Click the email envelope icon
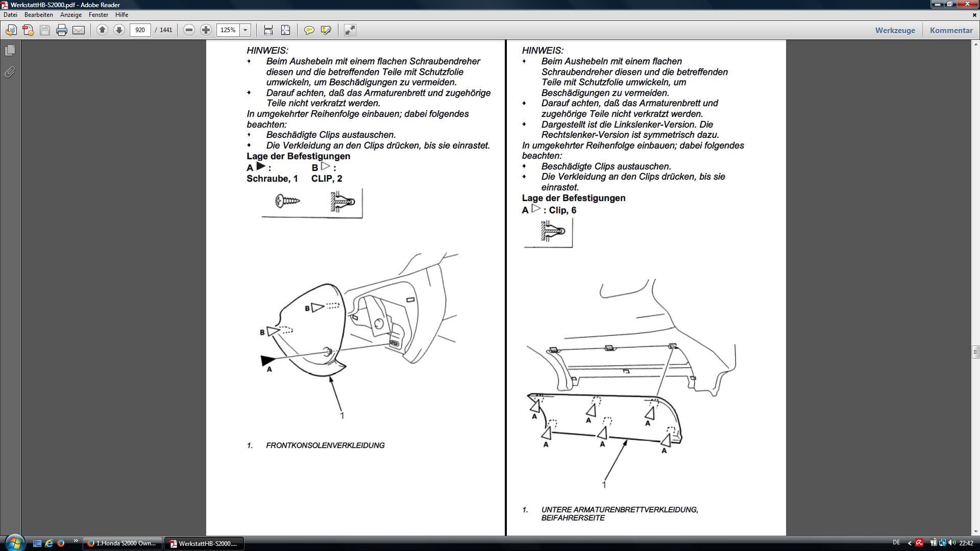This screenshot has height=551, width=980. (x=79, y=30)
